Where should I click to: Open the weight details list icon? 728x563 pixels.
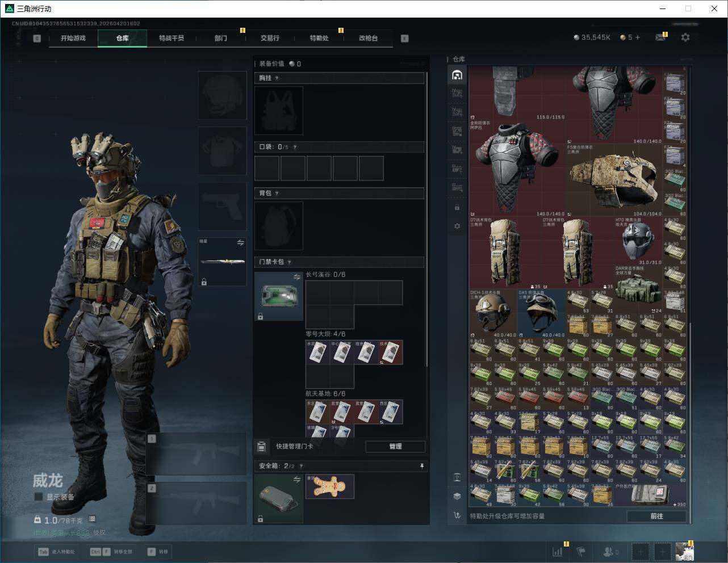pos(92,519)
